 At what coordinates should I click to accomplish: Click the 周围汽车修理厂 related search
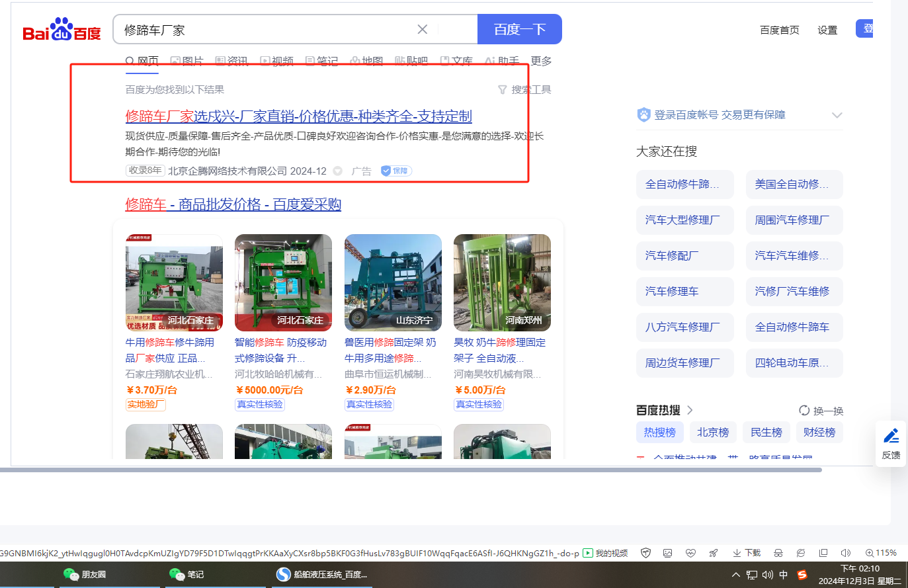coord(794,220)
